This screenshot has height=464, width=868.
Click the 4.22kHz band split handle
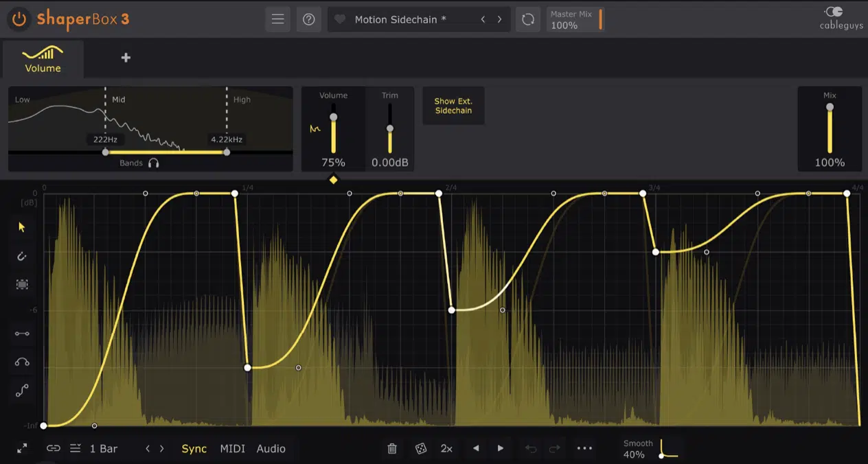pos(227,152)
